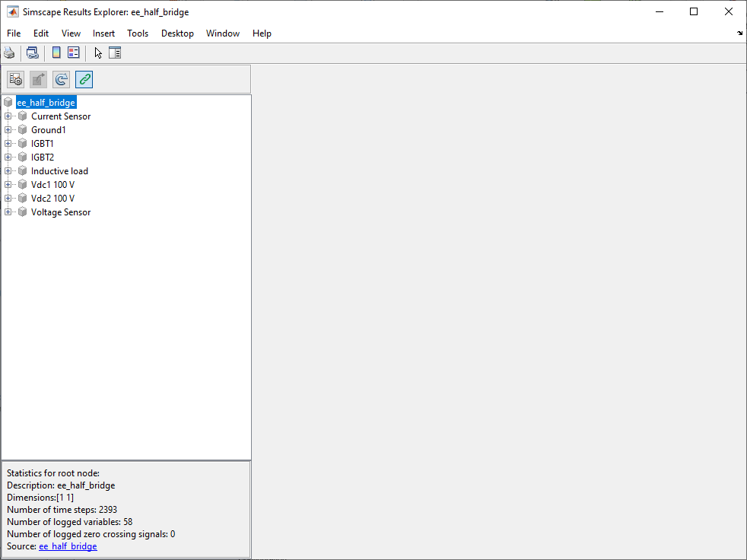Expand the Inductive load node

8,171
